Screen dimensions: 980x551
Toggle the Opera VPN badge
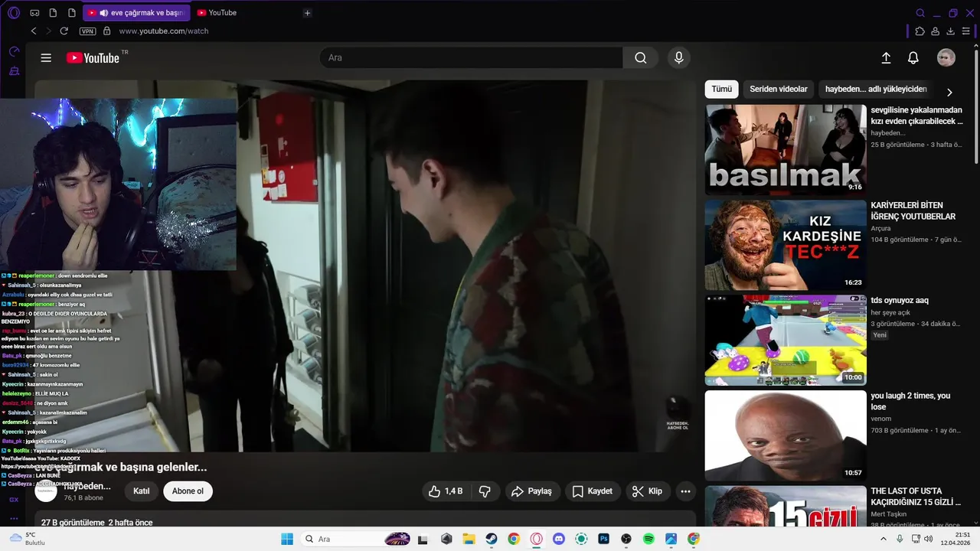[87, 31]
